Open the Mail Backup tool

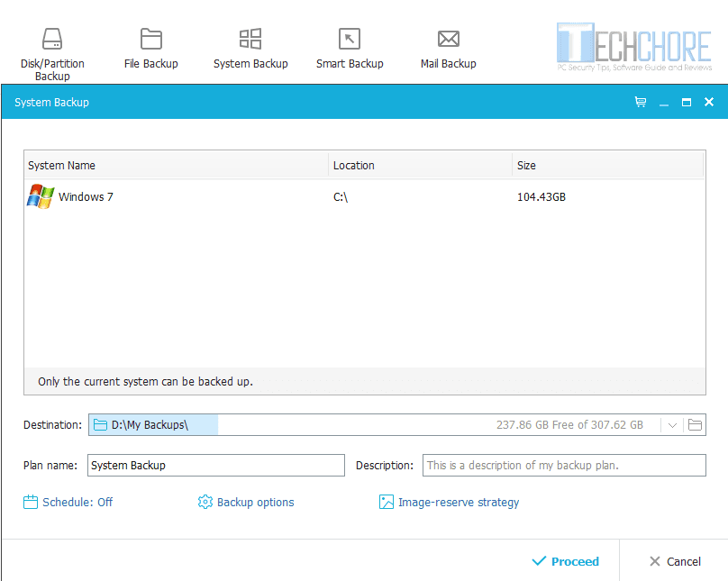[449, 49]
